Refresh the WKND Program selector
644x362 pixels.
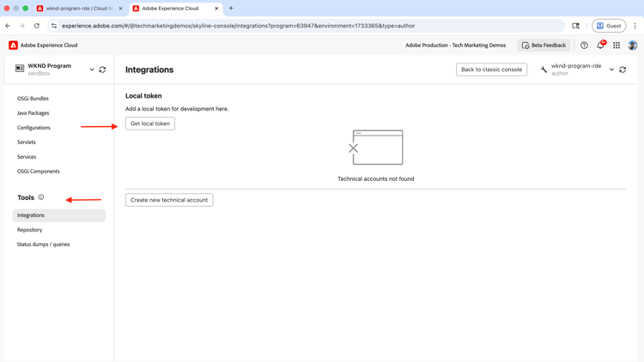tap(102, 69)
